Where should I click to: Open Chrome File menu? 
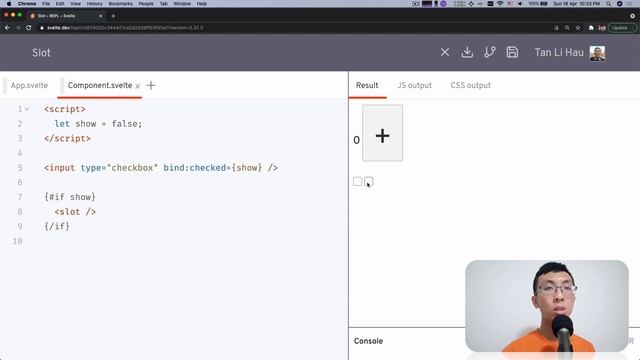(x=46, y=4)
